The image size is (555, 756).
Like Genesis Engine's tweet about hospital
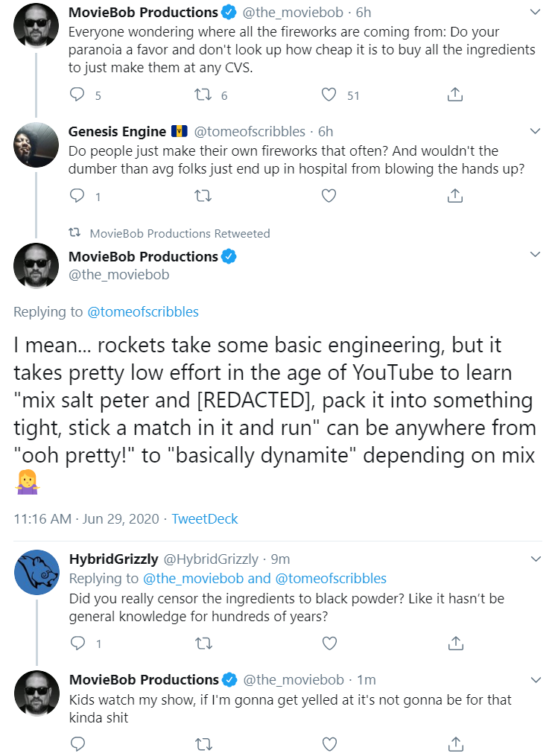point(329,196)
